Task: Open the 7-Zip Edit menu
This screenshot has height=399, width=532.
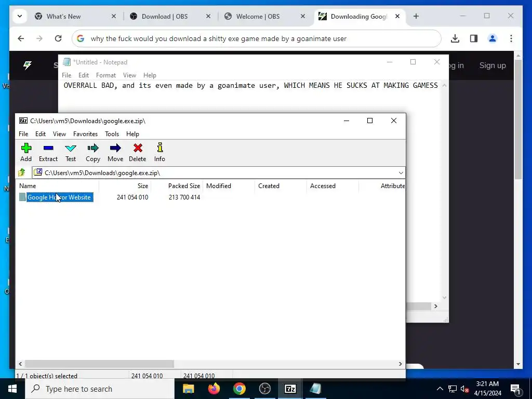Action: coord(41,134)
